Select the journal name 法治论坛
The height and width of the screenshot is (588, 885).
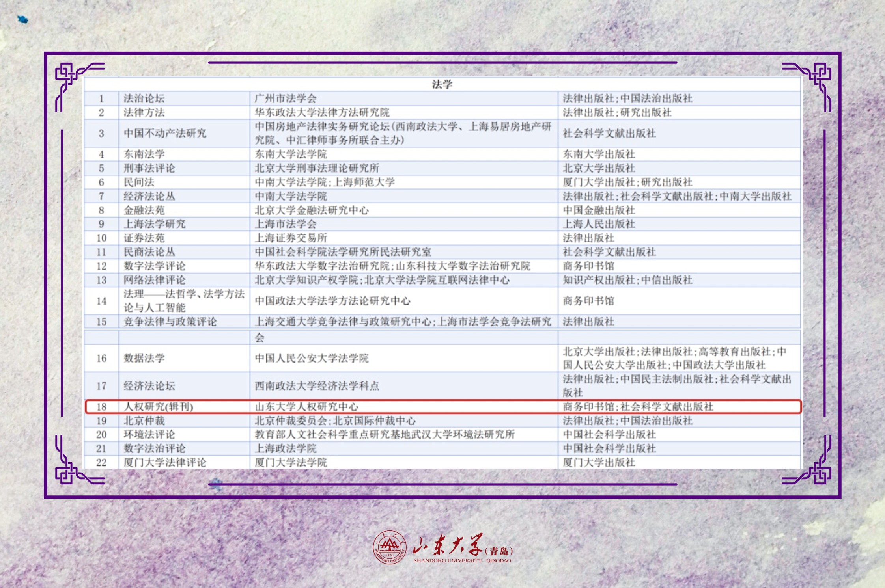point(144,99)
